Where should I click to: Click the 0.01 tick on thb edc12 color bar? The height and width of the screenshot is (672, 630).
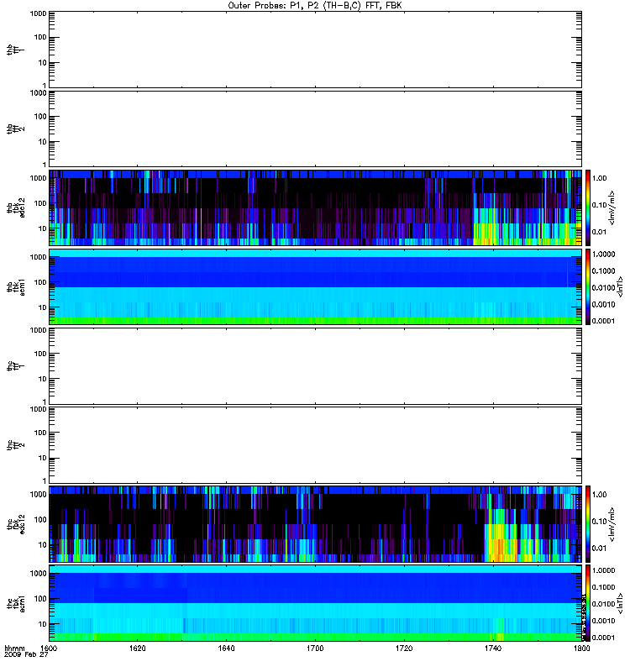(x=599, y=232)
